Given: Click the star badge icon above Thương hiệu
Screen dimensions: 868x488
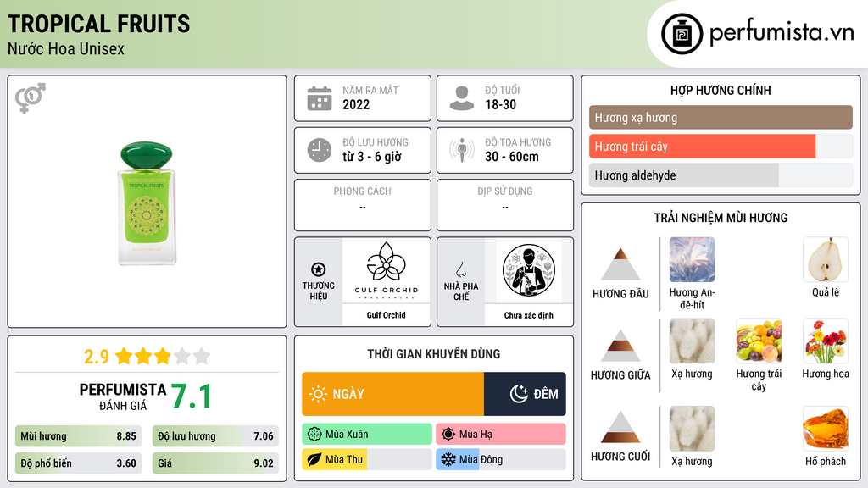Looking at the screenshot, I should tap(319, 269).
